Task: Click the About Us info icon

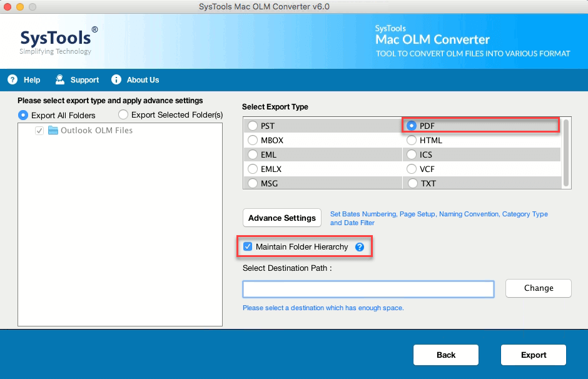Action: click(116, 79)
